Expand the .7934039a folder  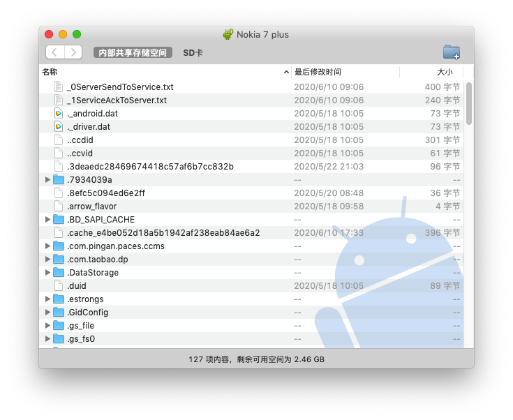click(x=47, y=179)
